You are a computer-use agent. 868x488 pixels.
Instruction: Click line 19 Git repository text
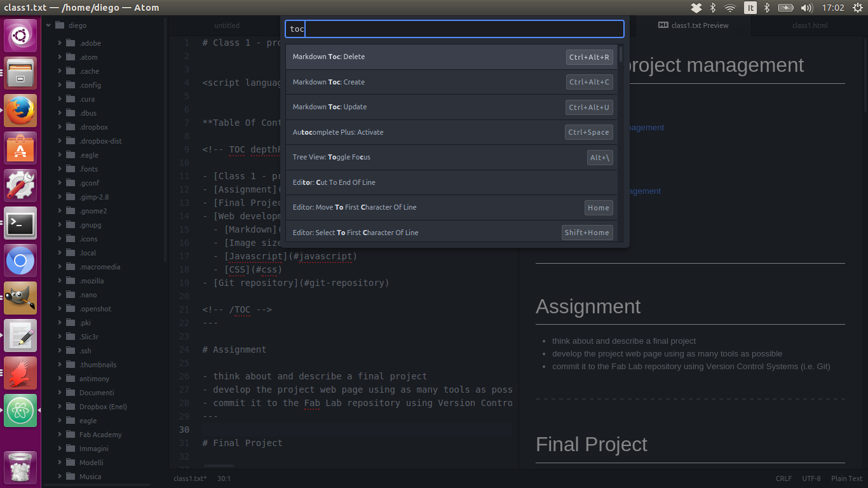pos(295,283)
